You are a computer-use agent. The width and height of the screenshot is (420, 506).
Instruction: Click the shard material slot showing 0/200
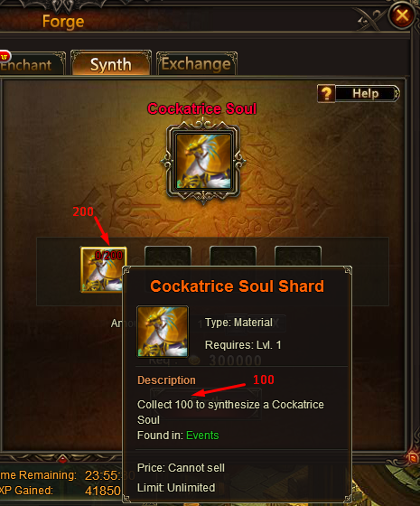(103, 269)
